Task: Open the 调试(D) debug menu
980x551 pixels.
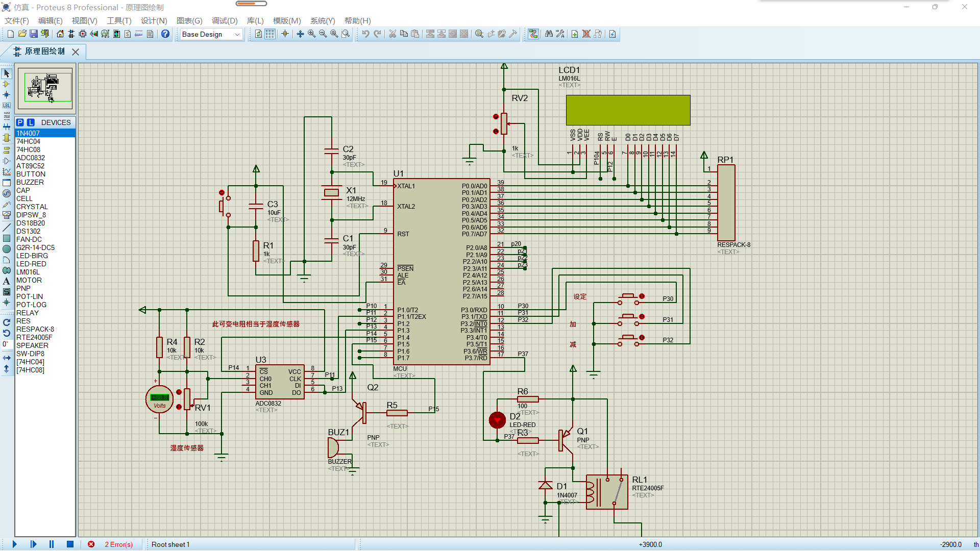Action: point(225,21)
